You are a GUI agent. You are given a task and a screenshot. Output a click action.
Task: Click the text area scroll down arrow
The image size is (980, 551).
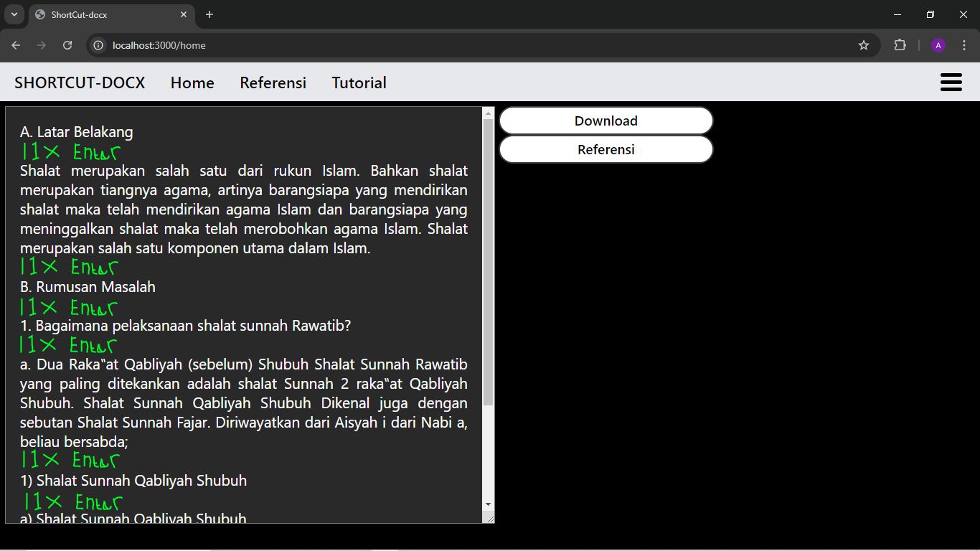(489, 504)
